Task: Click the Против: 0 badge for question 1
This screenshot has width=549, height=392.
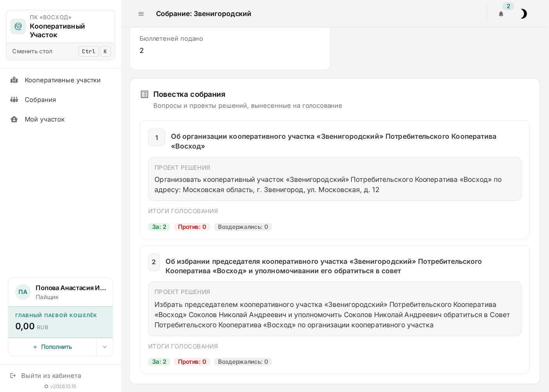Action: click(192, 227)
